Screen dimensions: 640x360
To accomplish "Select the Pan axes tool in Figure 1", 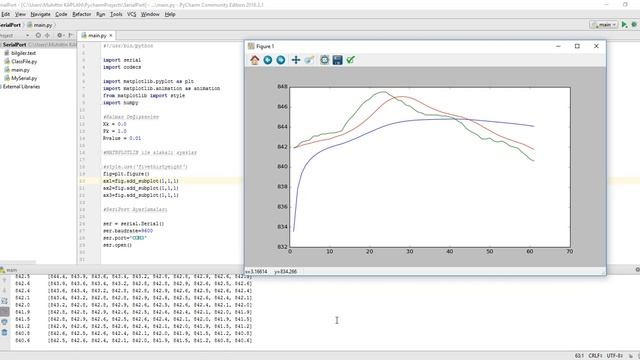I will tap(296, 60).
